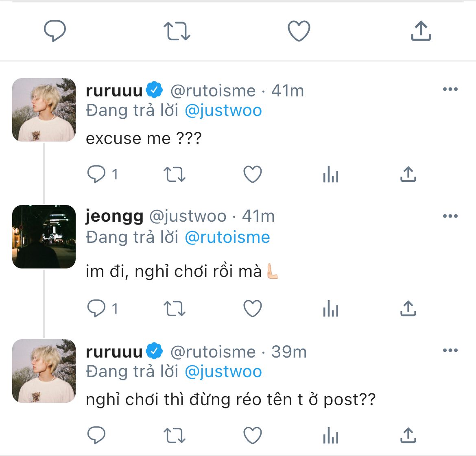This screenshot has width=476, height=456.
Task: Reply to the 'nghỉ chơi thì' tweet
Action: (96, 435)
